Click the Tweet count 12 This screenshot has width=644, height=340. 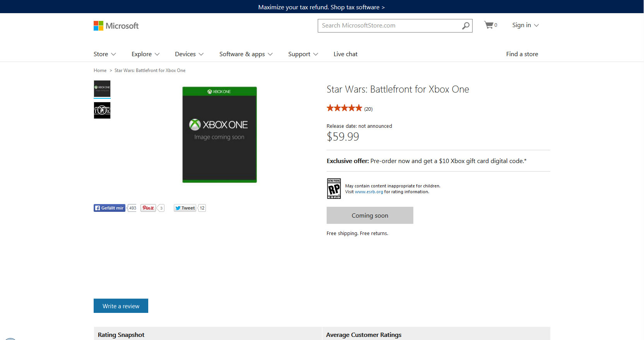pos(202,208)
